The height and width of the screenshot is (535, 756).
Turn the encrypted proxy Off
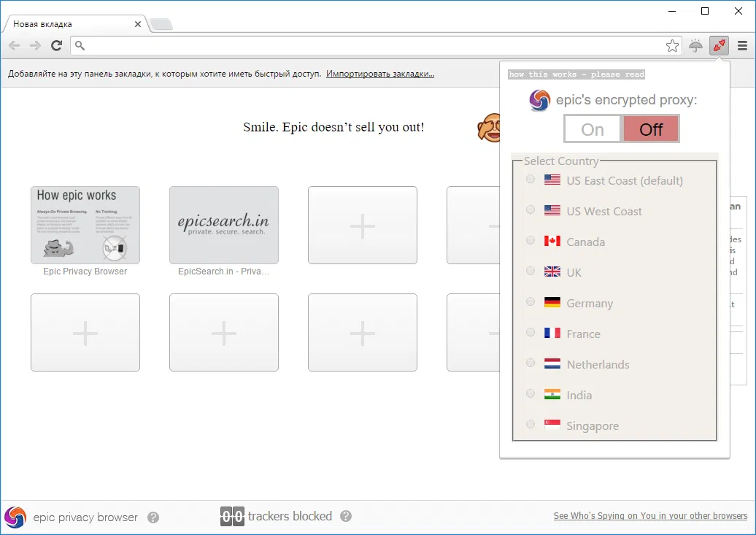[x=651, y=129]
